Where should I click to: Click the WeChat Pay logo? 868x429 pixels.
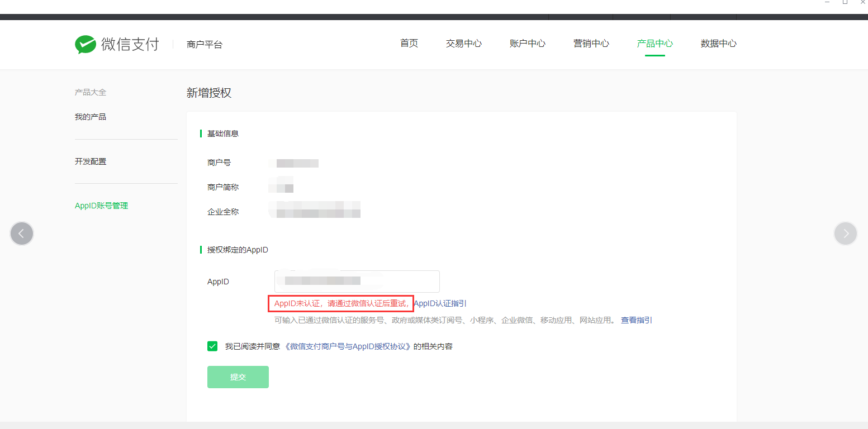117,44
